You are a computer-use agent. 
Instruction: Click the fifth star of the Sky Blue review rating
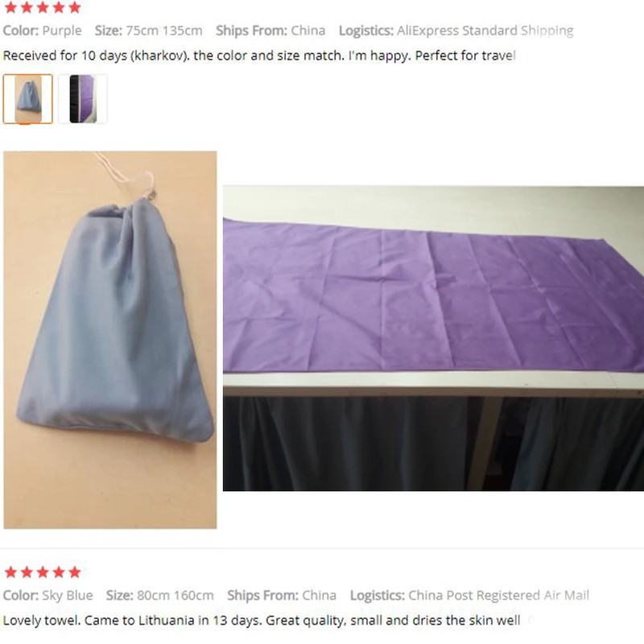(x=75, y=572)
